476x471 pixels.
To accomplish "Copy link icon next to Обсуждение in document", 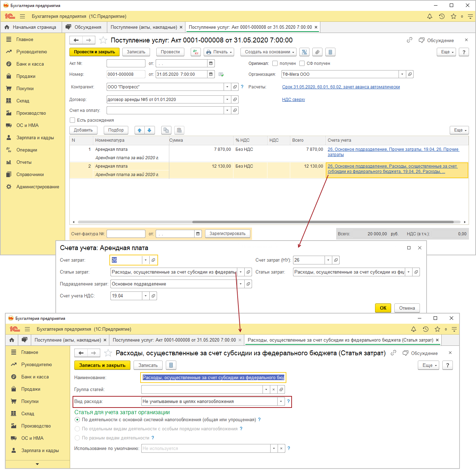I will 409,40.
